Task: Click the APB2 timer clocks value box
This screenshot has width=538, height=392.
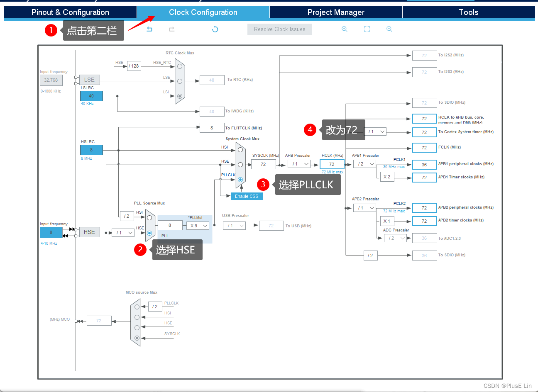Action: tap(424, 221)
